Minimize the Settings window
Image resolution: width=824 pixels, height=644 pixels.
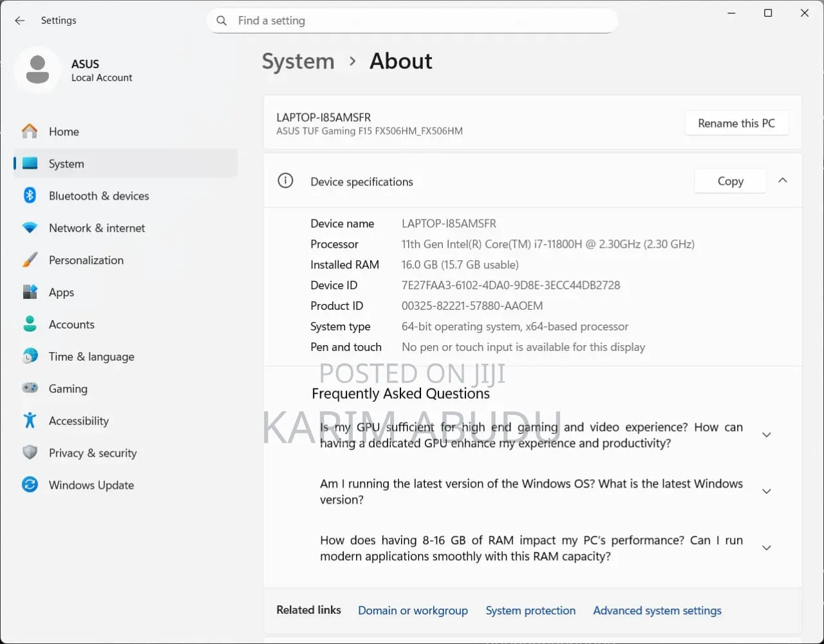click(732, 13)
